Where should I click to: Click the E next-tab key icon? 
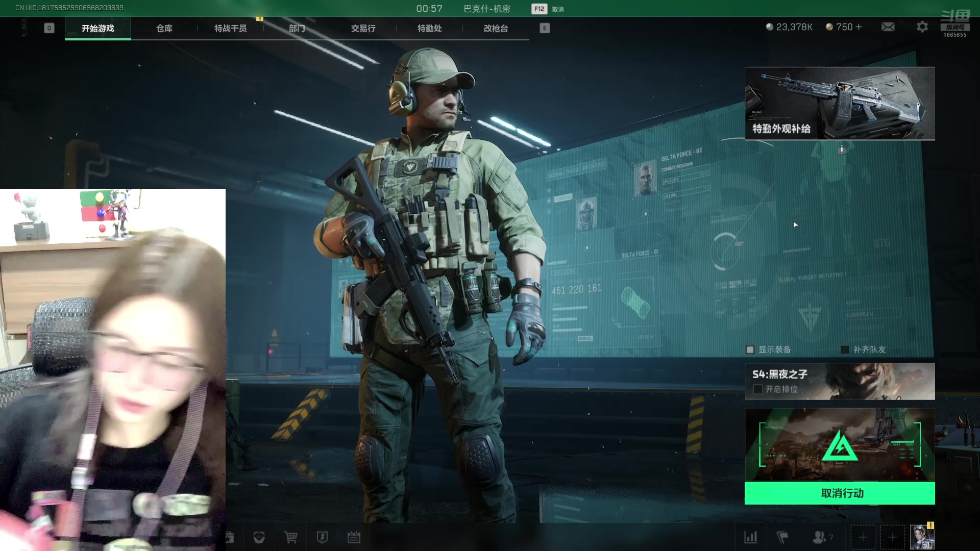(545, 29)
